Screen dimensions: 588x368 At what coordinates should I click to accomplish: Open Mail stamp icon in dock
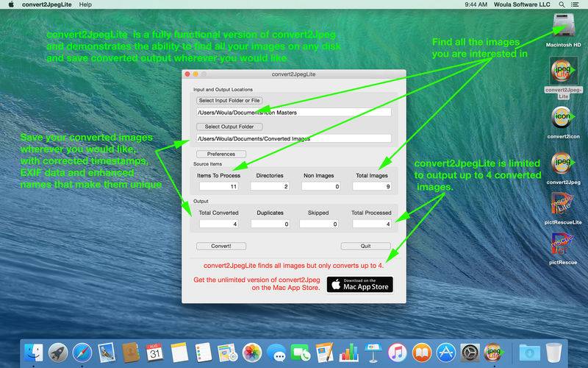107,353
